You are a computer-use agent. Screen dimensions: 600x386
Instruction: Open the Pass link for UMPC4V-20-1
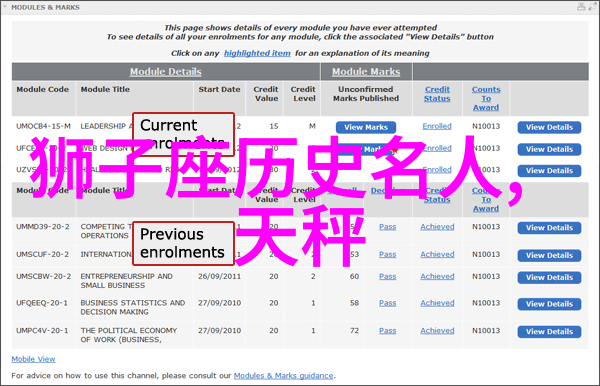(x=388, y=331)
